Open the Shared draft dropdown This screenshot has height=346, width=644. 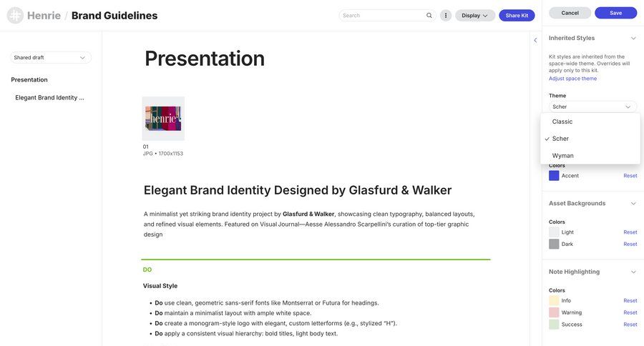pyautogui.click(x=50, y=57)
